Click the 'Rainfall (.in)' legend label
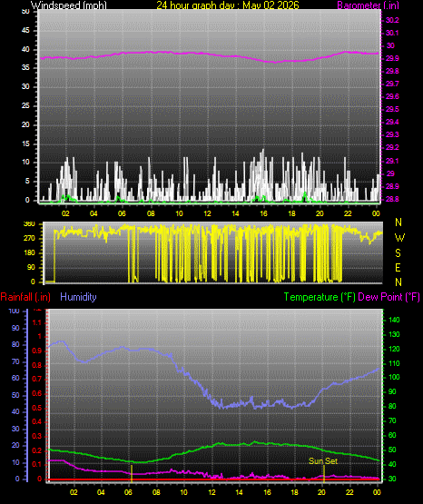The width and height of the screenshot is (423, 504). click(x=25, y=297)
